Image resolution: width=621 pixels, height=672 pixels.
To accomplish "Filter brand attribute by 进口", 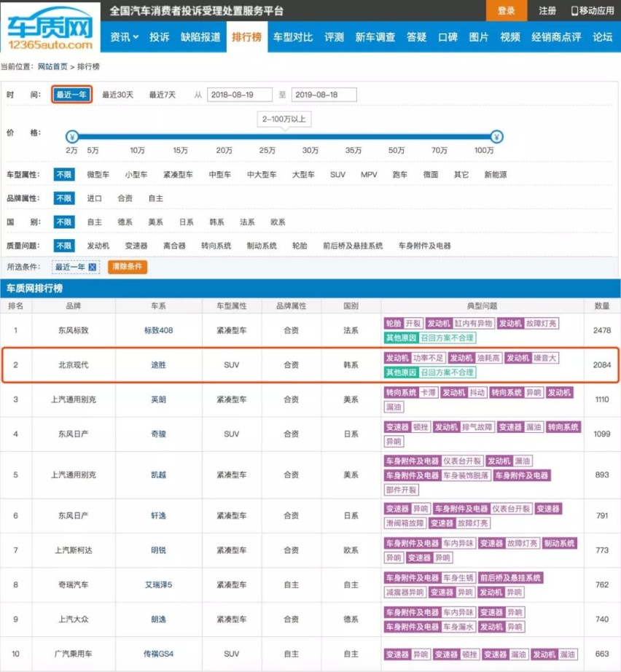I will pos(94,198).
